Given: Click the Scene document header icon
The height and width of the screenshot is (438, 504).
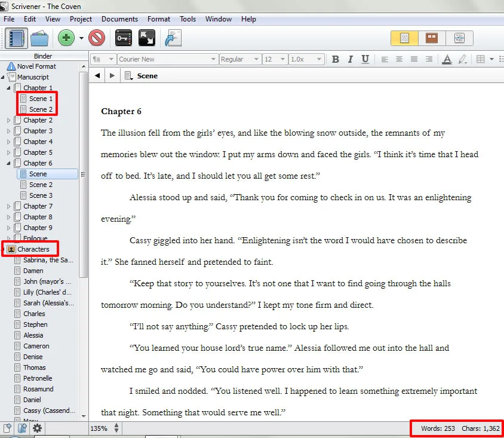Looking at the screenshot, I should pos(128,76).
